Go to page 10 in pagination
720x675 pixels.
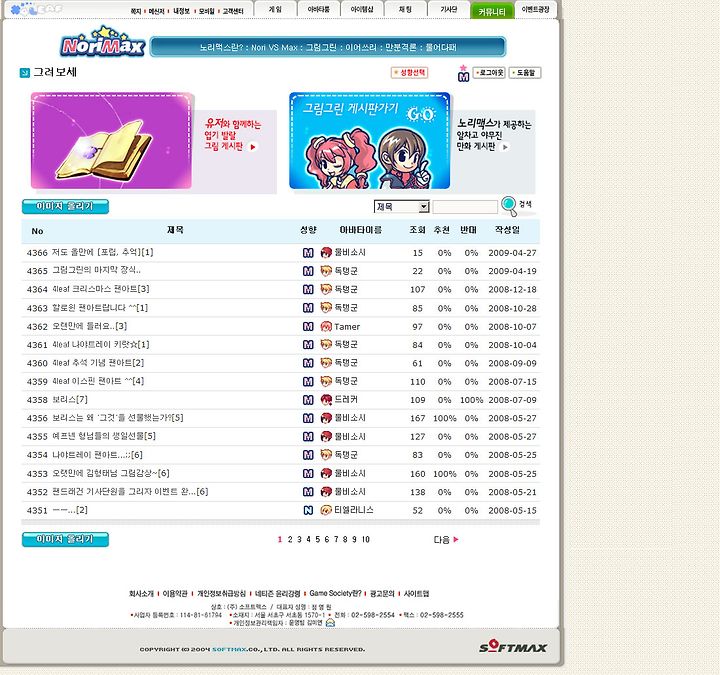pyautogui.click(x=366, y=540)
